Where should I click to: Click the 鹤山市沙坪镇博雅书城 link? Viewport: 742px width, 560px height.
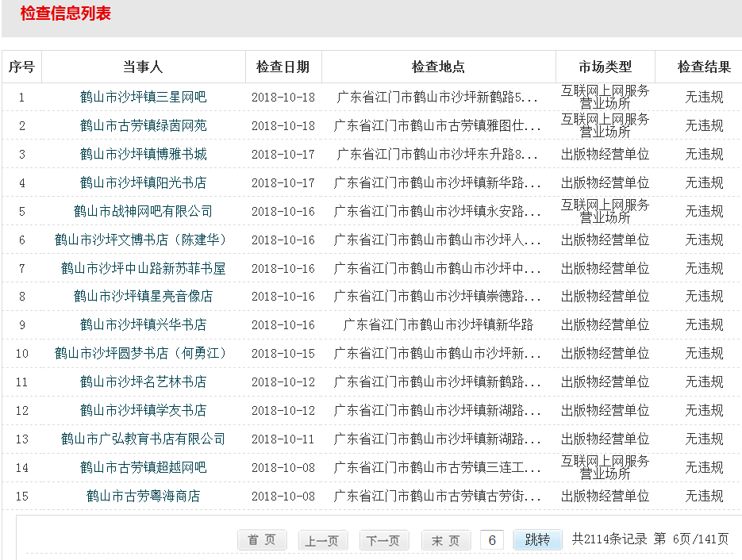coord(143,155)
